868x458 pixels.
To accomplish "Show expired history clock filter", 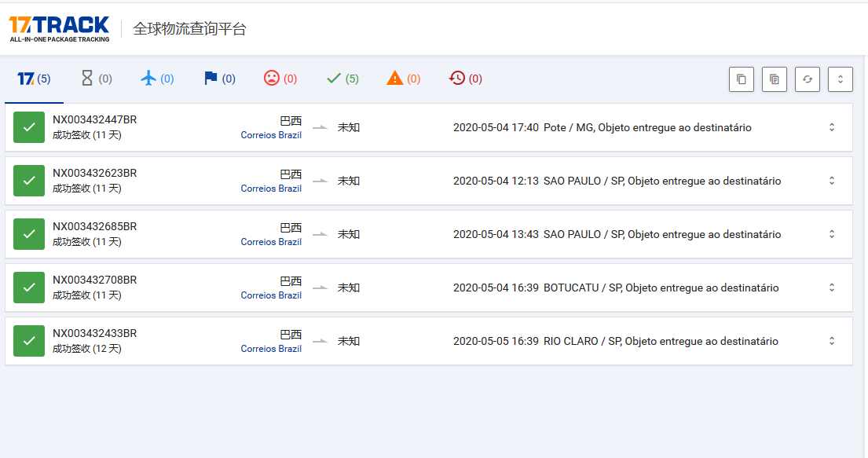I will point(466,79).
